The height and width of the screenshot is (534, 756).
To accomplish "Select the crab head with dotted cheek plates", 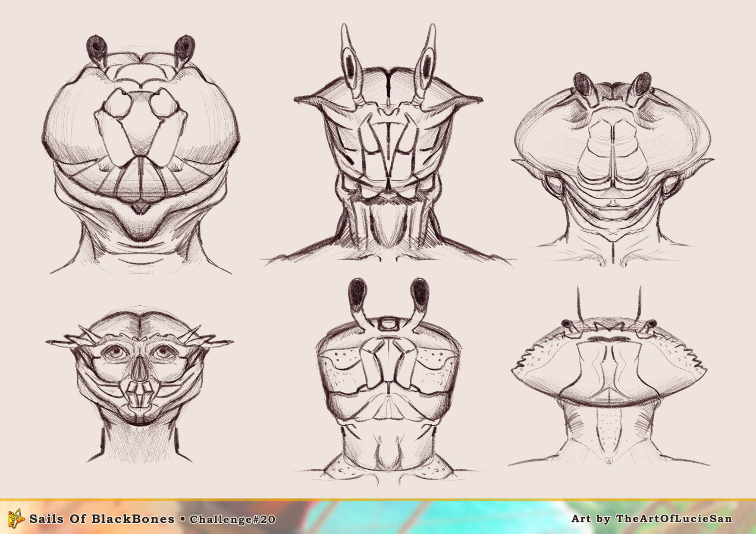I will tap(388, 380).
